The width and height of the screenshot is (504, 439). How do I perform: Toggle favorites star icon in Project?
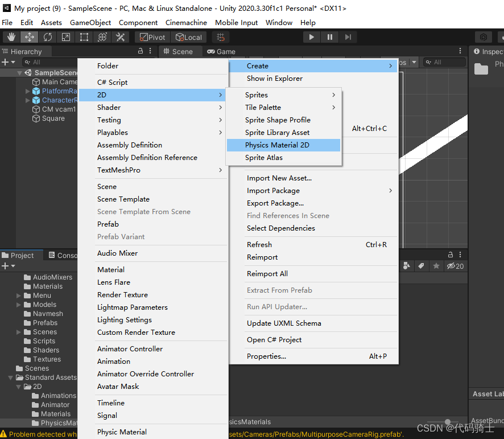click(x=436, y=266)
